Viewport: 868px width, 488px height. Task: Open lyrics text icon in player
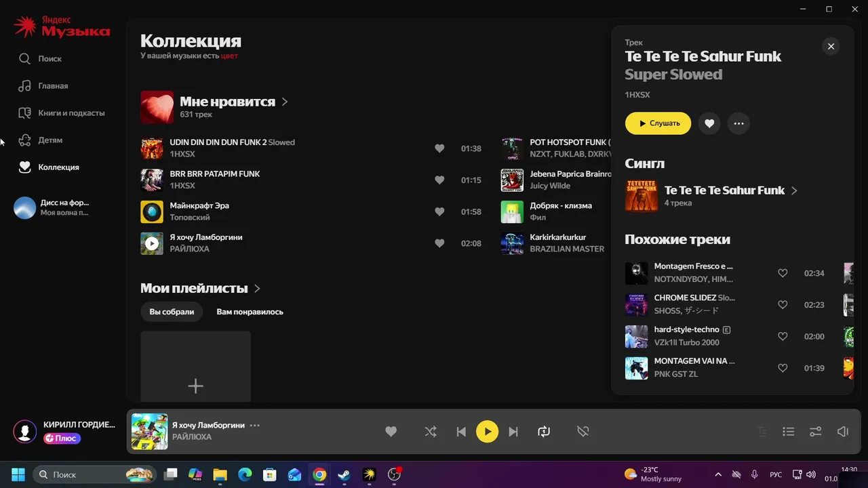762,432
